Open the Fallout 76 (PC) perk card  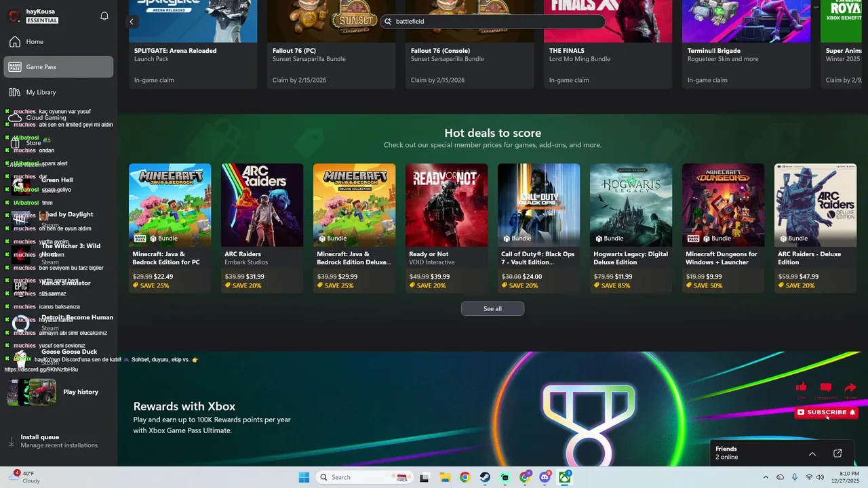332,43
